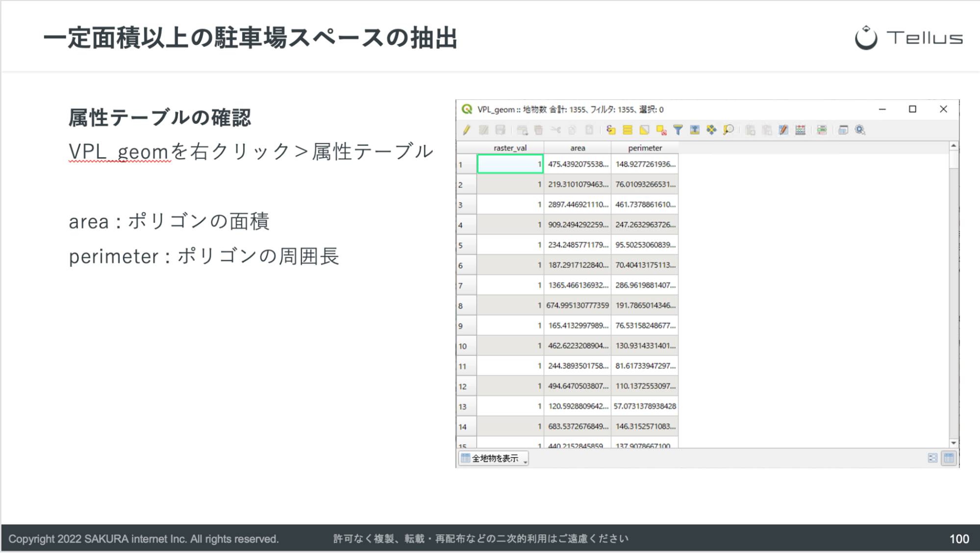Image resolution: width=980 pixels, height=553 pixels.
Task: Click perimeter cell 247.2632963726...
Action: pyautogui.click(x=645, y=225)
